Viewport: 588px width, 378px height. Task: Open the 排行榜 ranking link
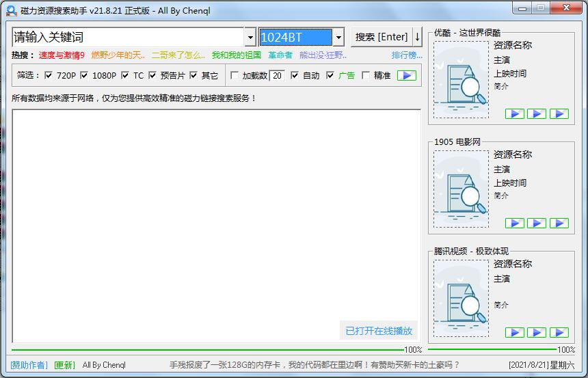407,55
